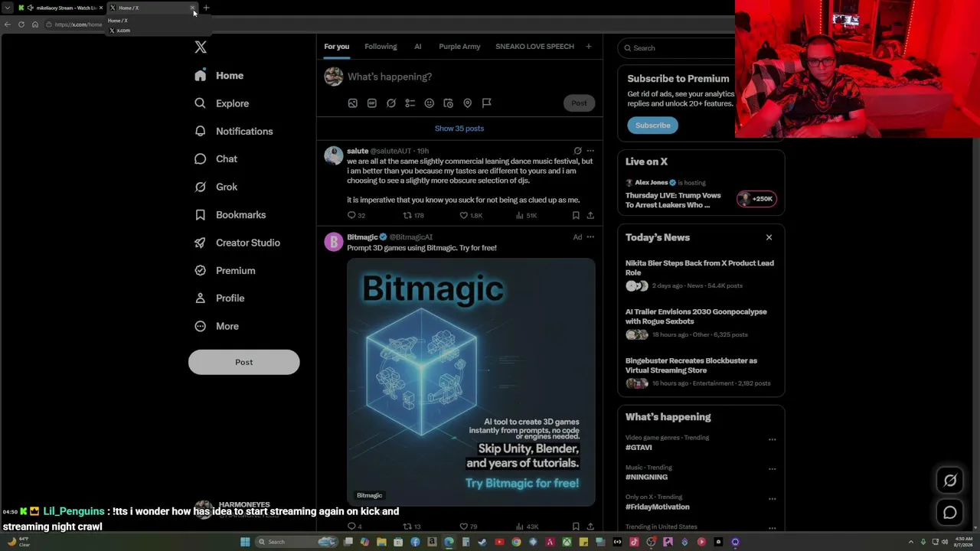Like salute's post
Image resolution: width=980 pixels, height=551 pixels.
[470, 216]
